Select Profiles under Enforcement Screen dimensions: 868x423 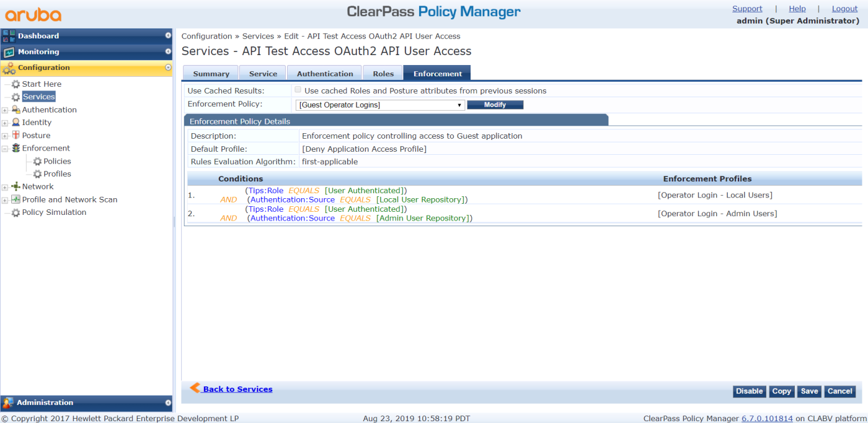(x=57, y=174)
